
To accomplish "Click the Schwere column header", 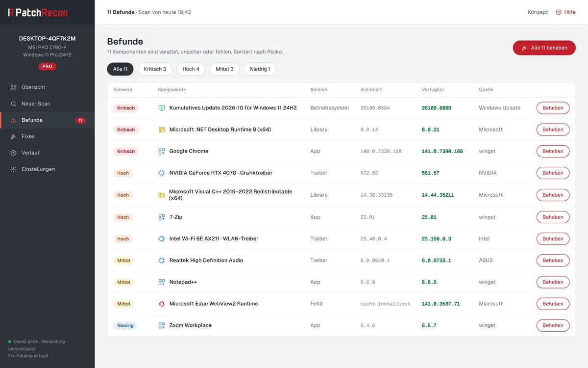I will [122, 90].
